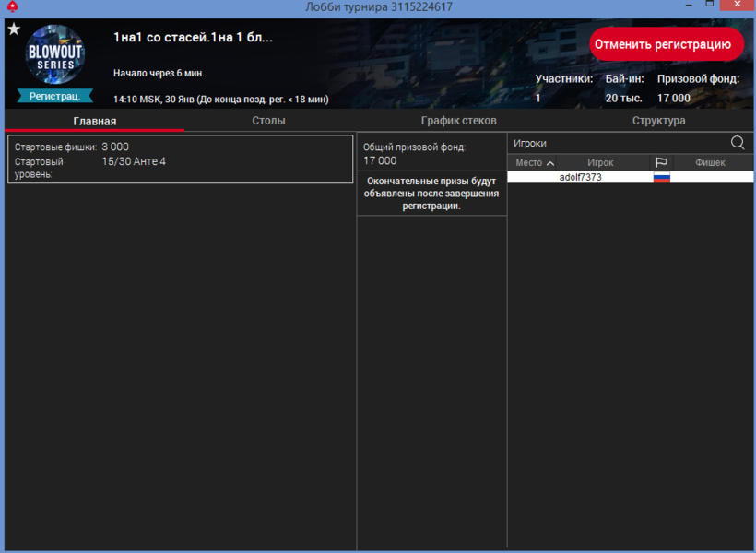Open the Главная tab

[95, 121]
